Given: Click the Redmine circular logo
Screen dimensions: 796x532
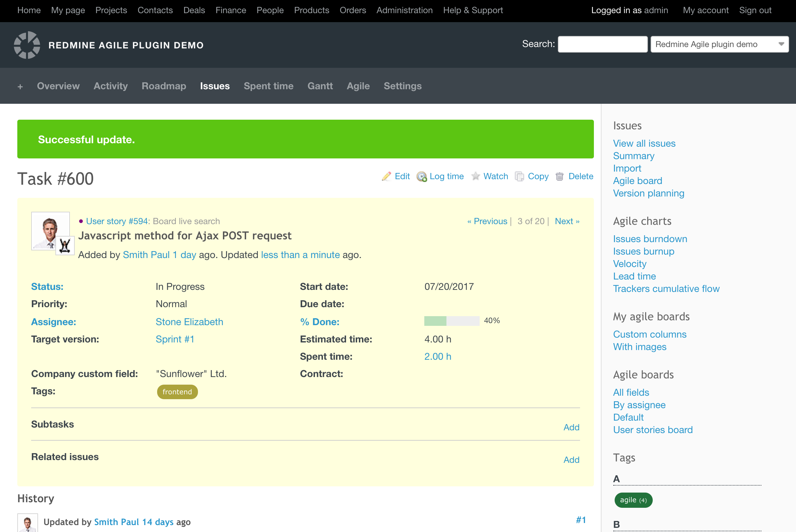Looking at the screenshot, I should [x=27, y=45].
